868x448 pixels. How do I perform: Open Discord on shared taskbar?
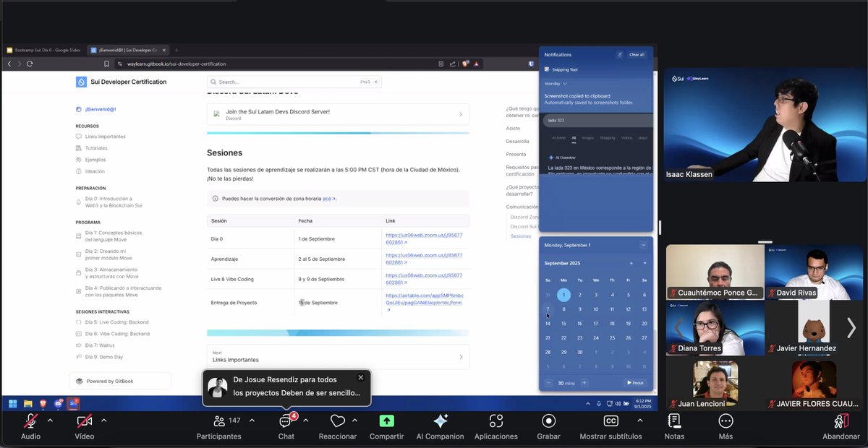point(59,403)
